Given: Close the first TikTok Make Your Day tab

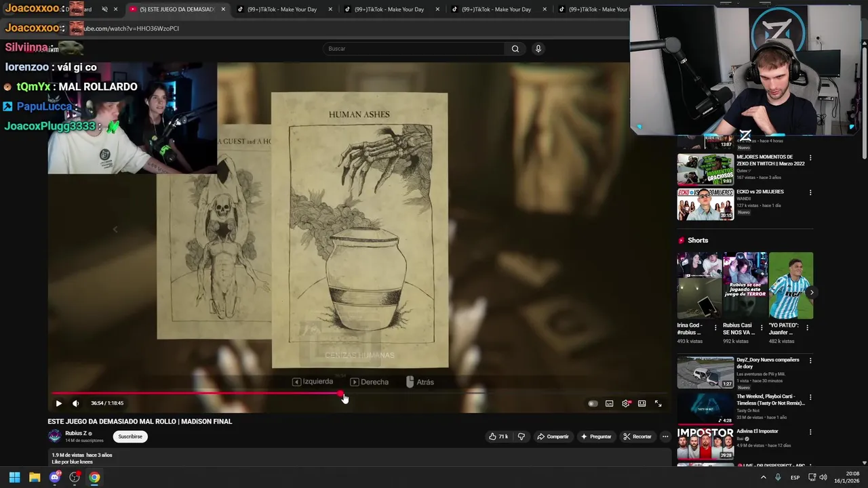Looking at the screenshot, I should (330, 9).
